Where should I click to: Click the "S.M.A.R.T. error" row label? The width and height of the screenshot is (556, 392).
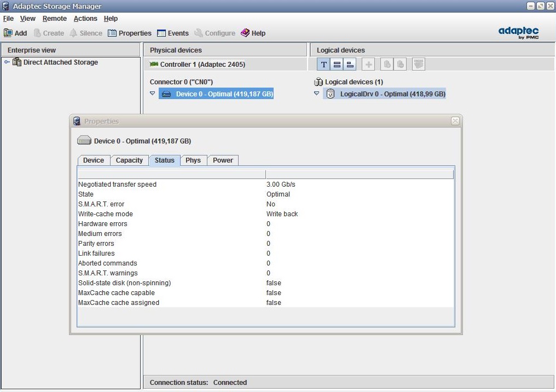[101, 204]
